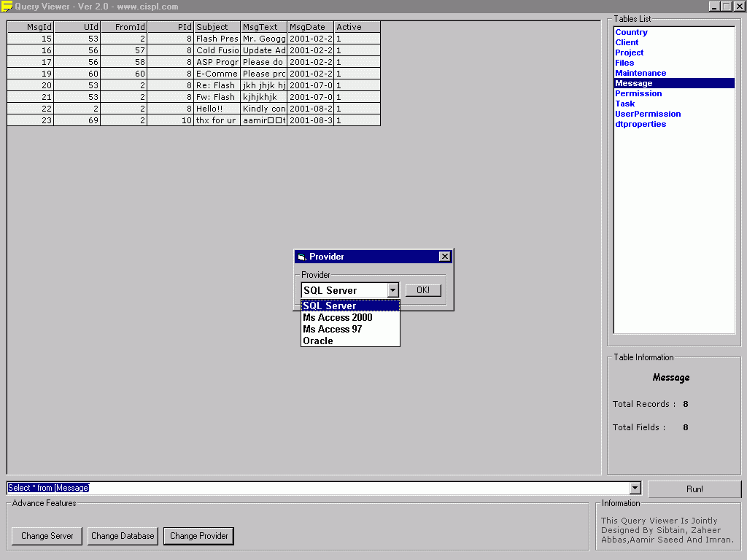Open the dtproperties table entry
The image size is (747, 560).
tap(640, 124)
